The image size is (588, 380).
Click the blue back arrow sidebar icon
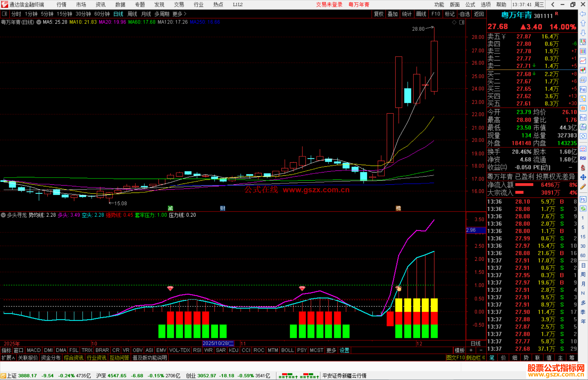coord(583,14)
